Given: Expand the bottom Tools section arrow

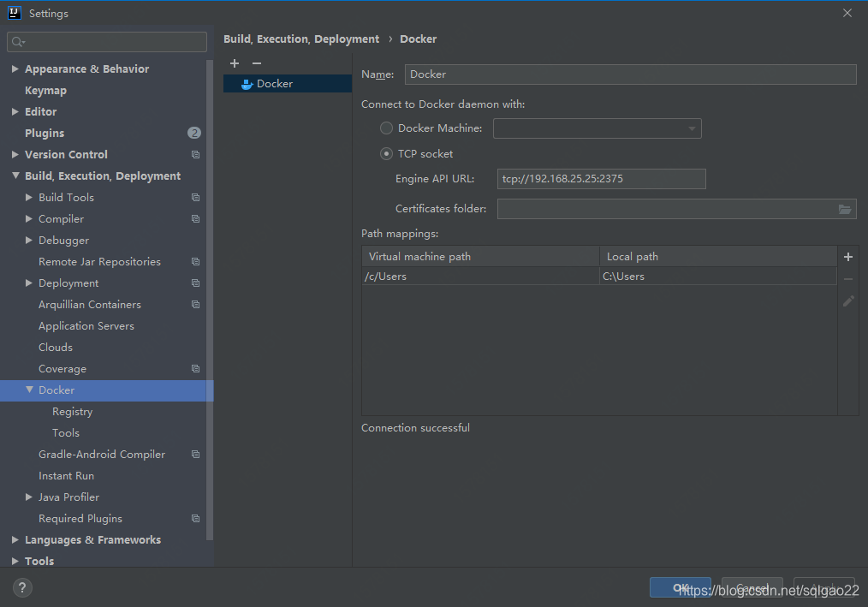Looking at the screenshot, I should (15, 561).
